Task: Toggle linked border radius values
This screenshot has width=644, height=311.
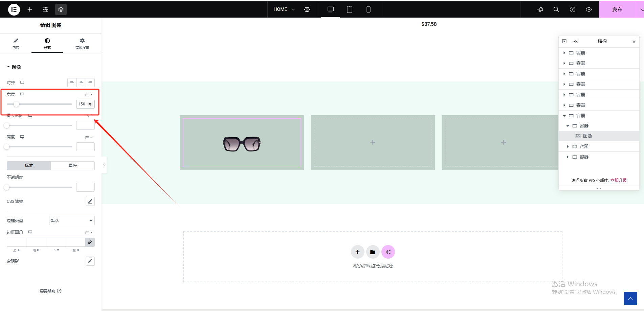Action: [x=90, y=242]
